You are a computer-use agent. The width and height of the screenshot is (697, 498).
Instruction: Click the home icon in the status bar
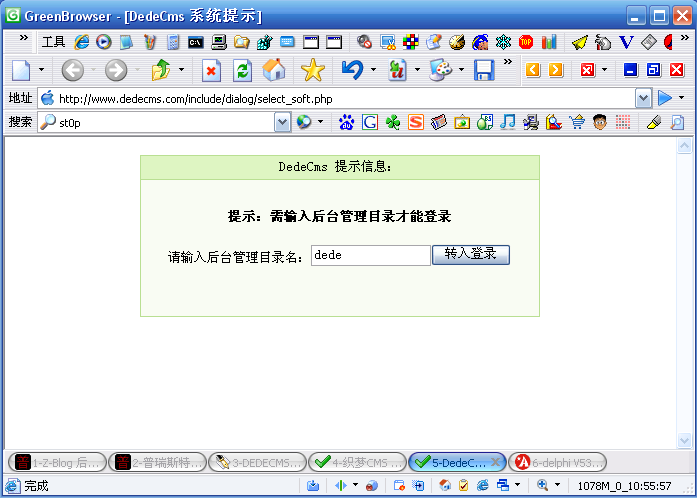445,485
